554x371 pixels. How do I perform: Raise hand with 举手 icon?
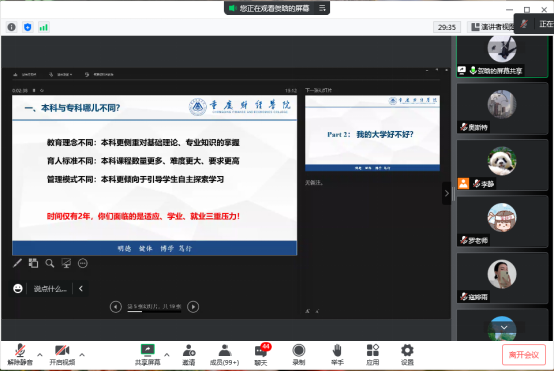tap(337, 354)
